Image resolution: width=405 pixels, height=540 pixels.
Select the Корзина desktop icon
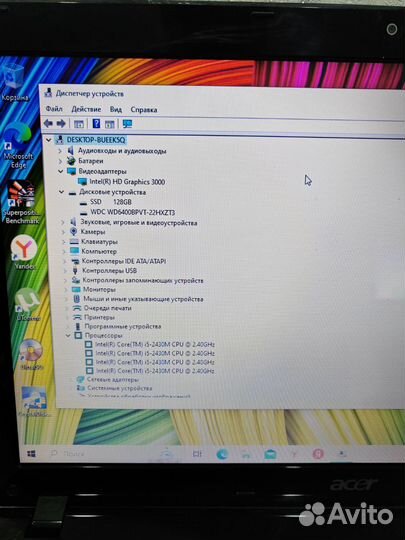click(14, 82)
